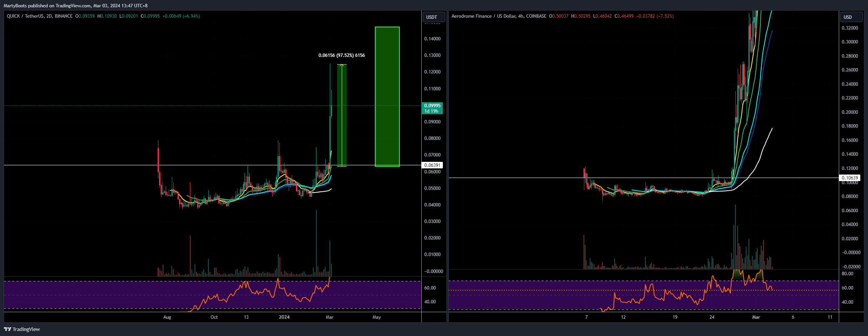Click 0.24000 on the Aerodrome price axis

click(x=850, y=84)
